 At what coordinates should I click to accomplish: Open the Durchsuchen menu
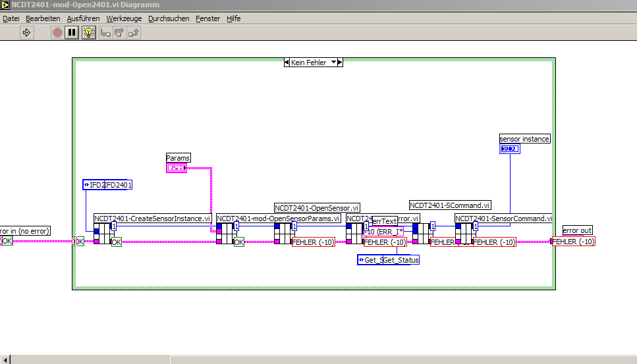[x=169, y=18]
